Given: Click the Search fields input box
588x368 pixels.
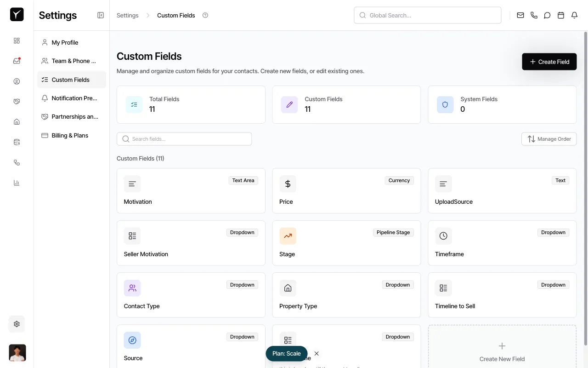Looking at the screenshot, I should coord(184,138).
